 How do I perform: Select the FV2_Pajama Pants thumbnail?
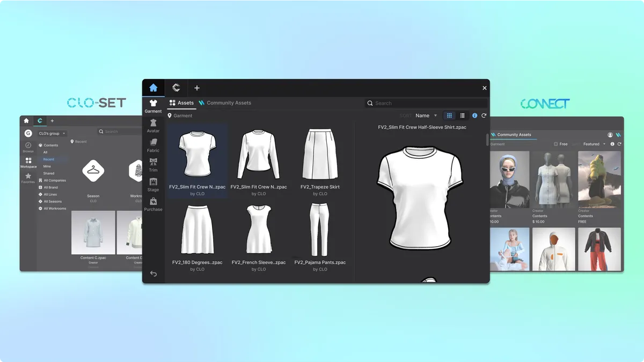(x=320, y=230)
